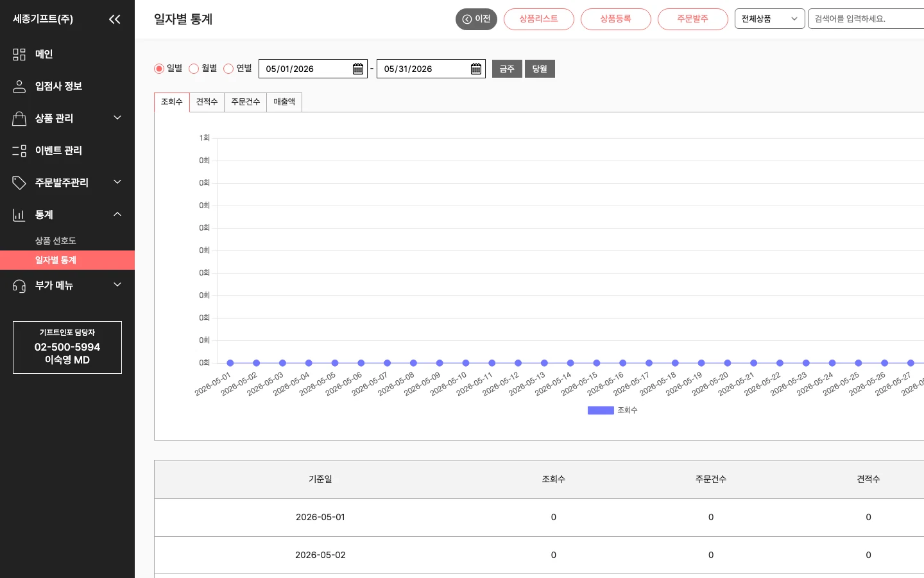Click the 당월 button

pos(540,69)
